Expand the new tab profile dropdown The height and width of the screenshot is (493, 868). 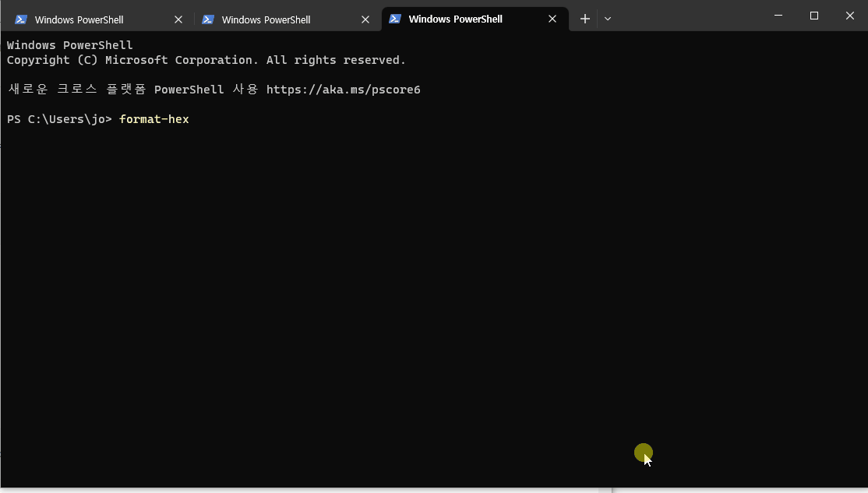point(608,19)
